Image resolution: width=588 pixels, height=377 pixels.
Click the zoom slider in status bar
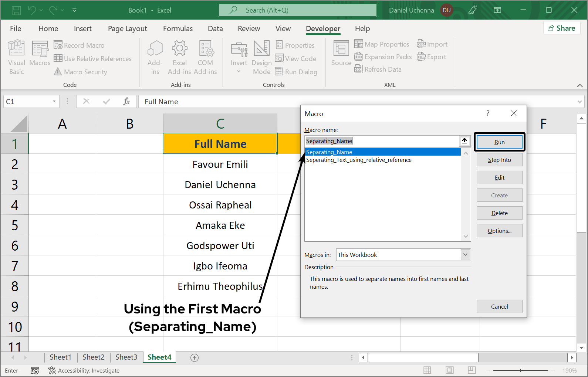(520, 370)
